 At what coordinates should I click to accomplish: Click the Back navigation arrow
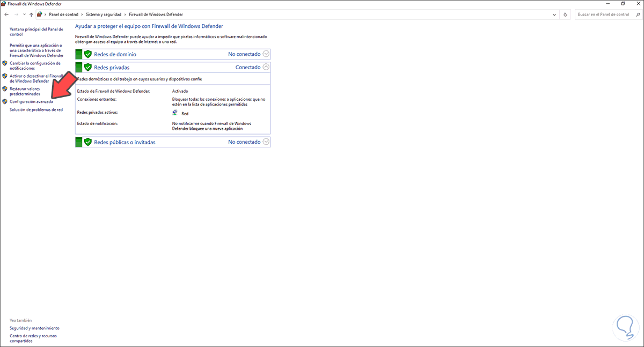click(x=6, y=14)
